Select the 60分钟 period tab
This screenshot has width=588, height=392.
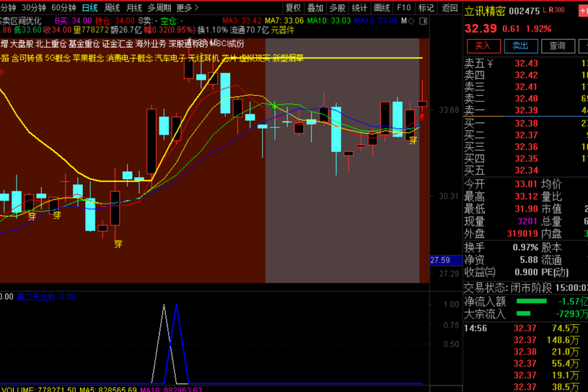63,8
